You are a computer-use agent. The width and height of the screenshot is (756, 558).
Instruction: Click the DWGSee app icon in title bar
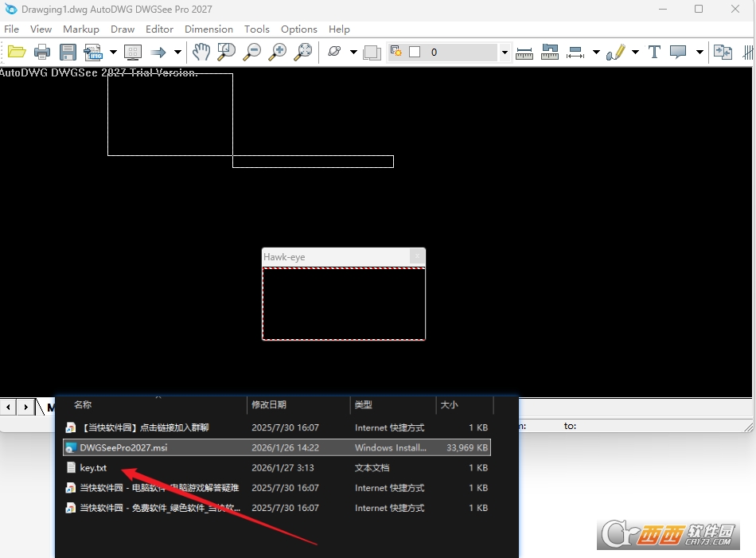[x=10, y=9]
